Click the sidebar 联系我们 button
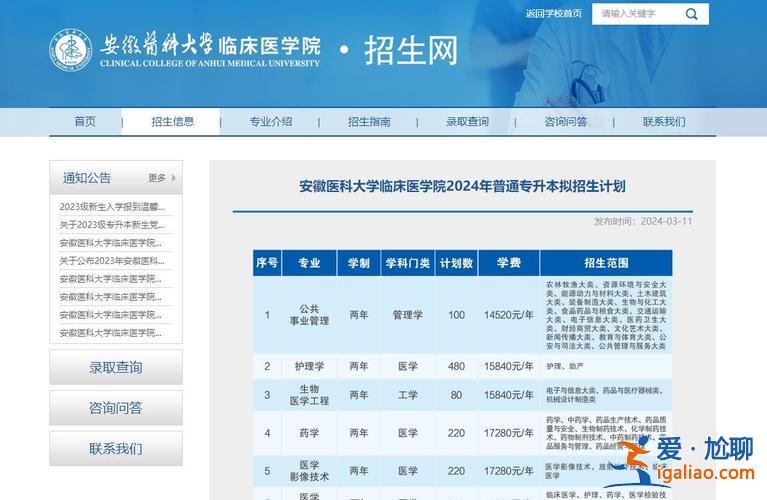 116,448
